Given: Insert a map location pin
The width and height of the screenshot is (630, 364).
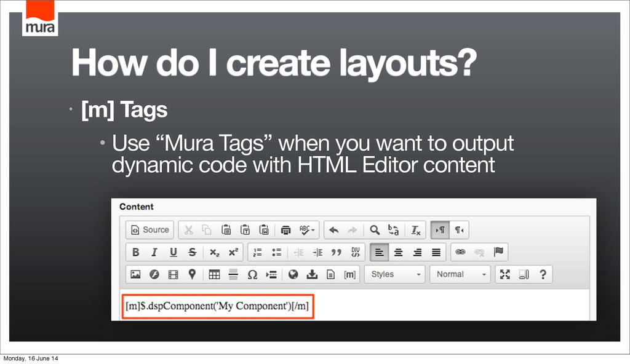Looking at the screenshot, I should (x=192, y=274).
